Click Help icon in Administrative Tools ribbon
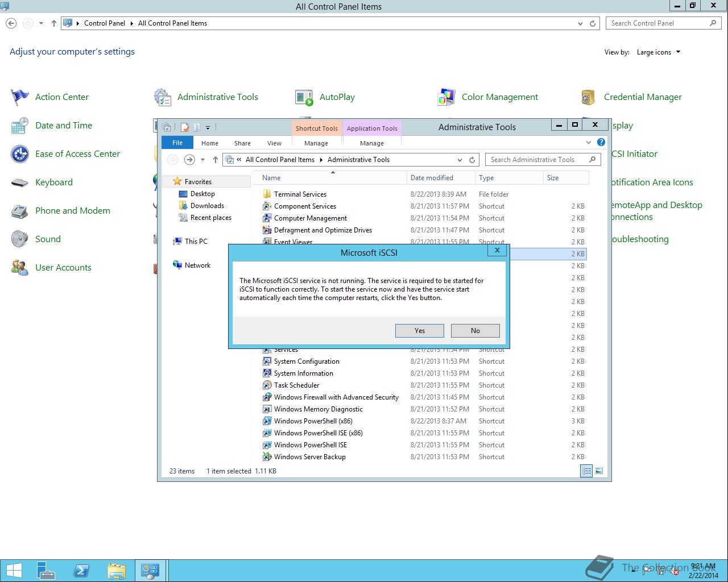The image size is (728, 582). [601, 142]
